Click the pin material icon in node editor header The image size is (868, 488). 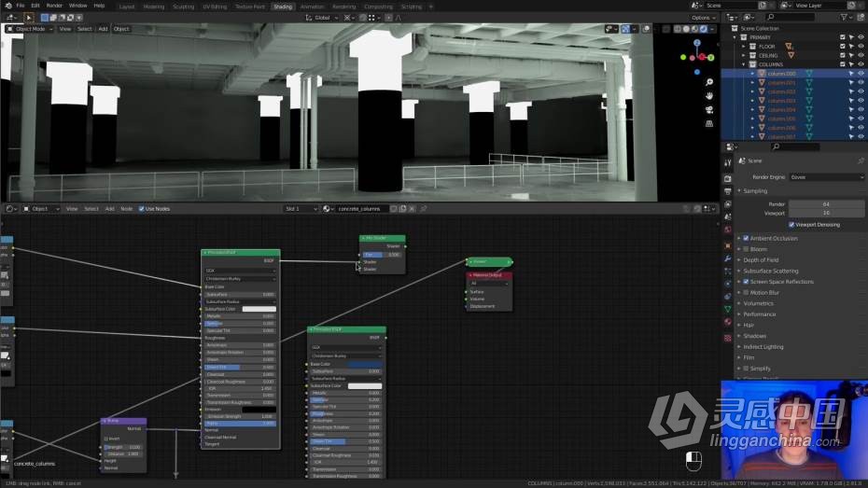coord(424,209)
